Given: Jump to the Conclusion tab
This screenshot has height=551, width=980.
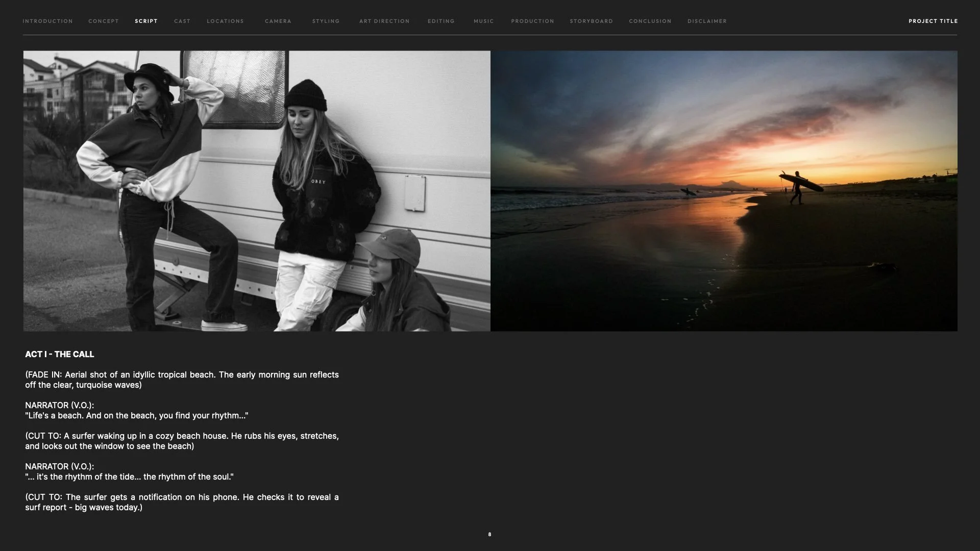Looking at the screenshot, I should click(650, 21).
